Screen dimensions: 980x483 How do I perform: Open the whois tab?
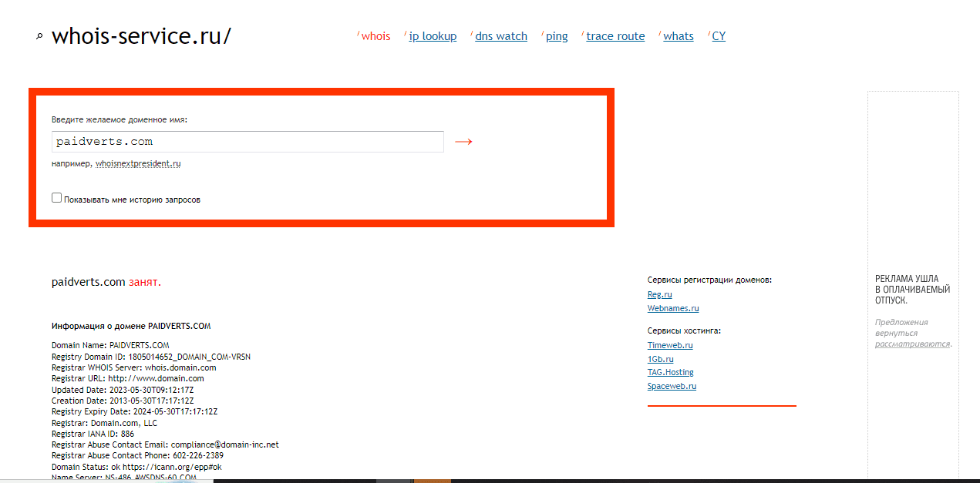pyautogui.click(x=375, y=36)
